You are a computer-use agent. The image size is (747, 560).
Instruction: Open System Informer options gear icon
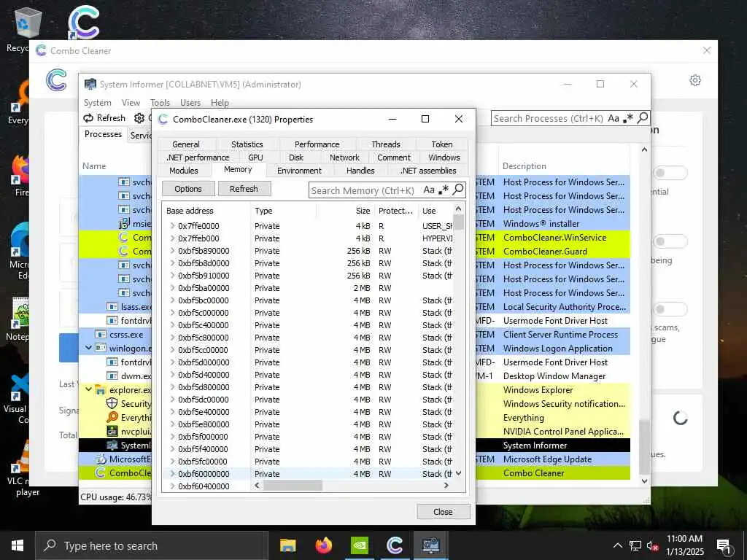click(139, 118)
